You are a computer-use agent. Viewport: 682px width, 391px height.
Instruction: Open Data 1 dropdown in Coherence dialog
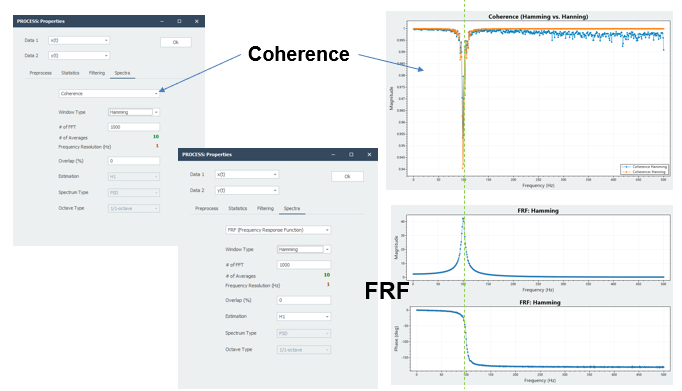79,40
